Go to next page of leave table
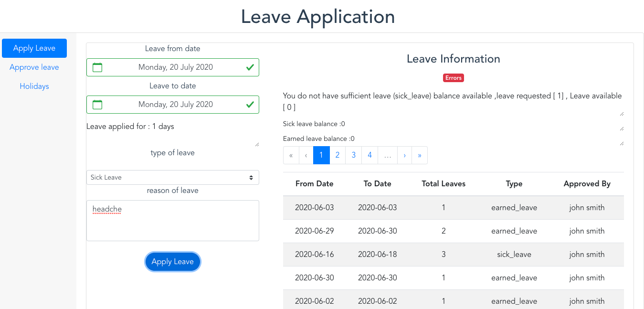Screen dimensions: 644x309 (x=404, y=155)
